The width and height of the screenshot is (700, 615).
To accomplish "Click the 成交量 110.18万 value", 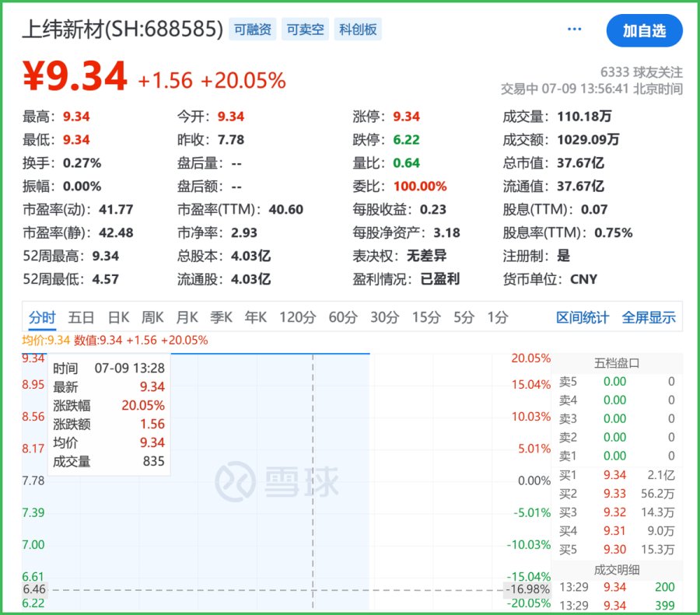I will tap(584, 117).
